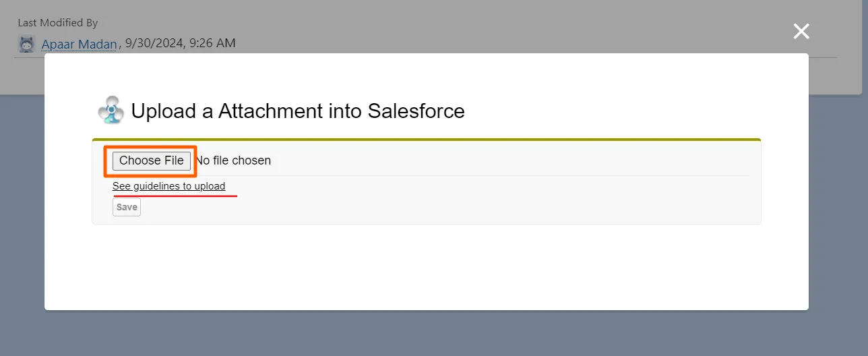This screenshot has height=356, width=868.
Task: Click the Choose File button
Action: click(151, 160)
